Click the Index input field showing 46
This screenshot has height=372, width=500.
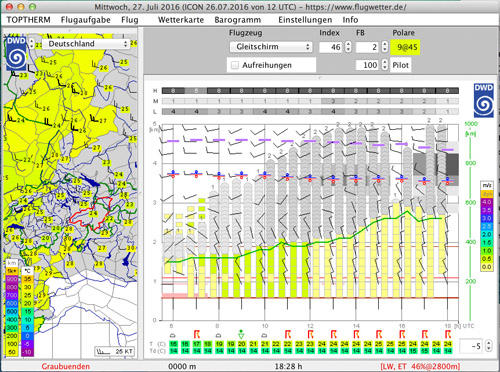332,47
